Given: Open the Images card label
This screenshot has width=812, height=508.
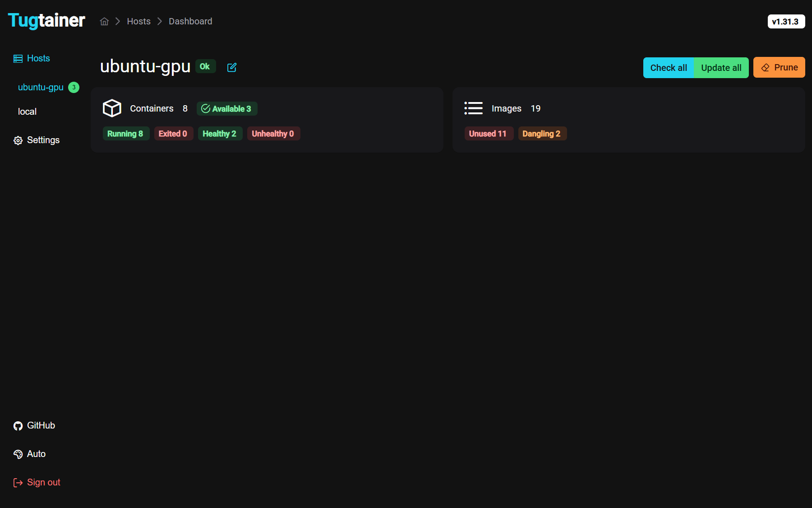Looking at the screenshot, I should point(507,108).
